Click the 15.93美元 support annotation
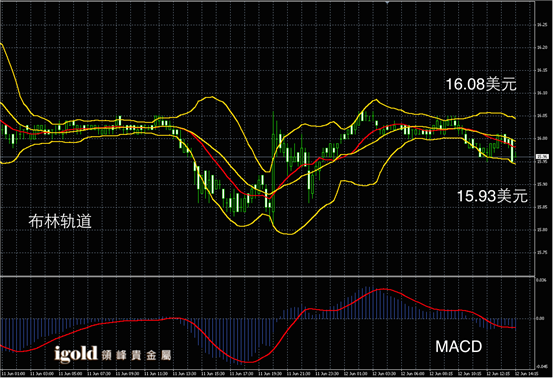The height and width of the screenshot is (378, 553). (x=492, y=196)
